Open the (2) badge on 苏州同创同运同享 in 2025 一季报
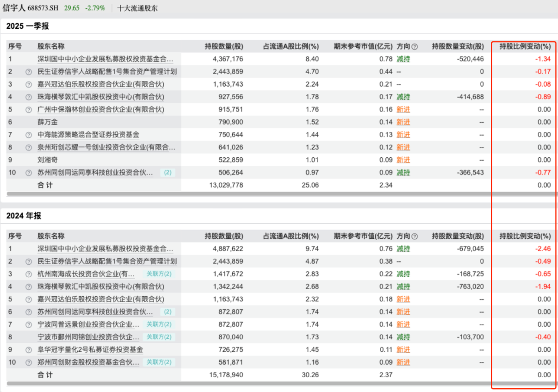 pos(167,173)
